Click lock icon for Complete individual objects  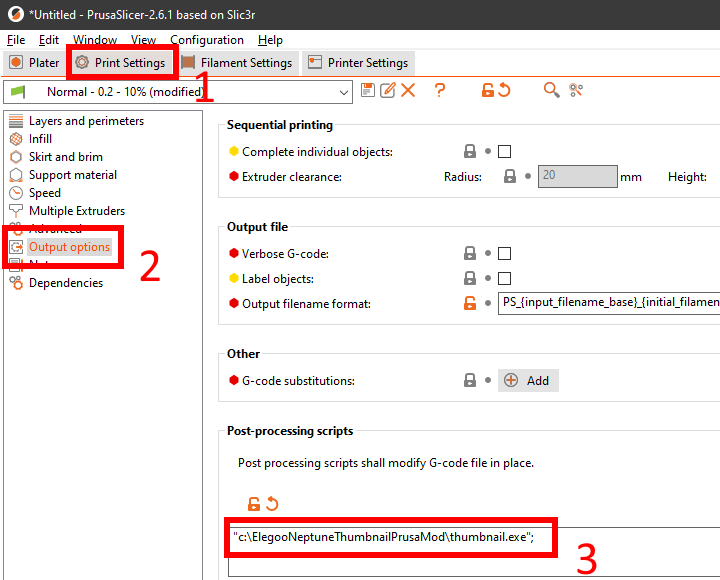click(x=470, y=151)
